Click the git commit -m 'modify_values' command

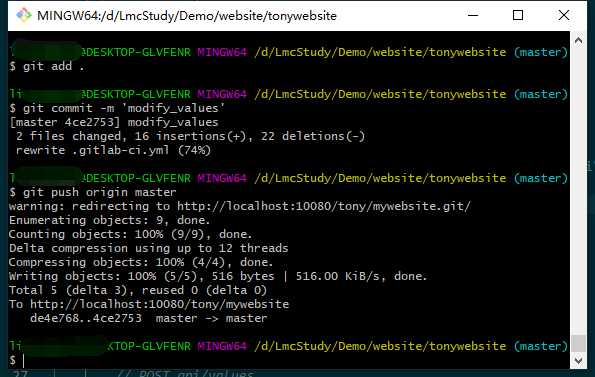click(x=117, y=108)
